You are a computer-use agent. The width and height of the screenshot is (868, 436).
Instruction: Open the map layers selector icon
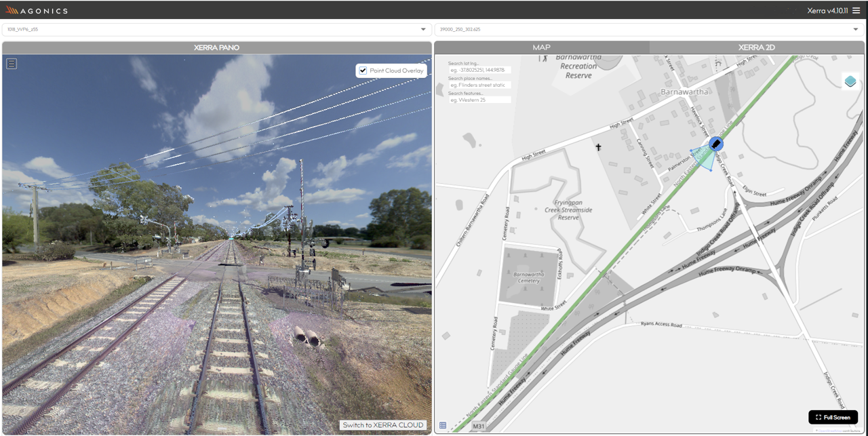pos(850,81)
